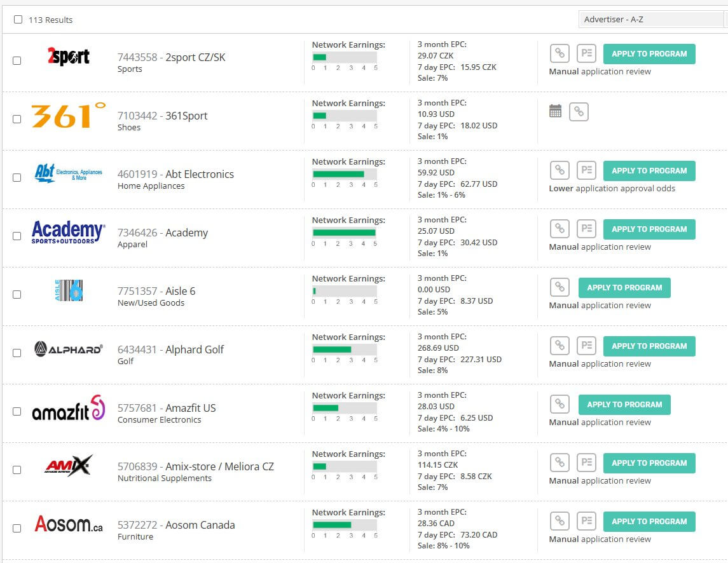Select the Aosom Canada checkbox
The height and width of the screenshot is (563, 728).
pyautogui.click(x=17, y=529)
